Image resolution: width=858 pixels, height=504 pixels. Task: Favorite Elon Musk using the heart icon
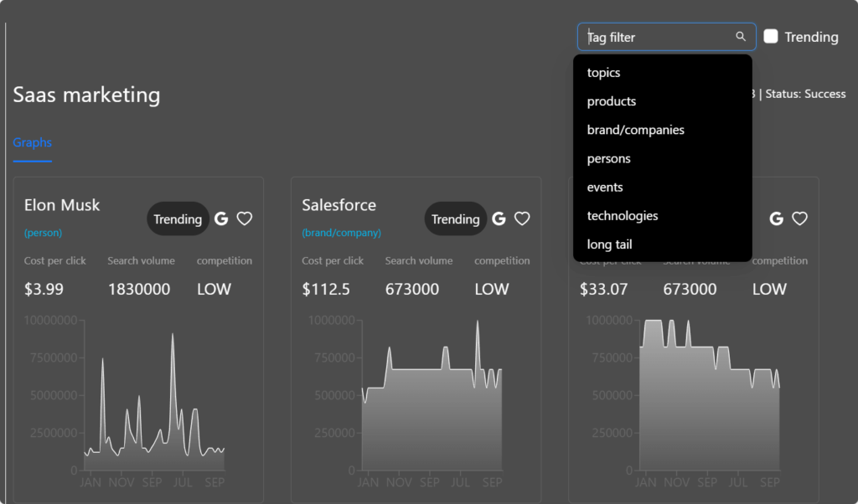coord(244,219)
